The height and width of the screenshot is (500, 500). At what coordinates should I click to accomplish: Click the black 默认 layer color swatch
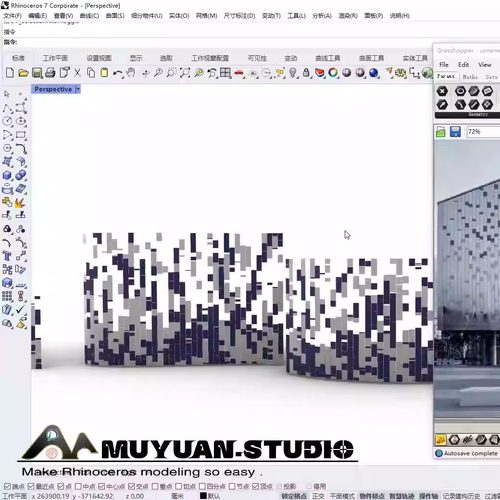coord(203,496)
